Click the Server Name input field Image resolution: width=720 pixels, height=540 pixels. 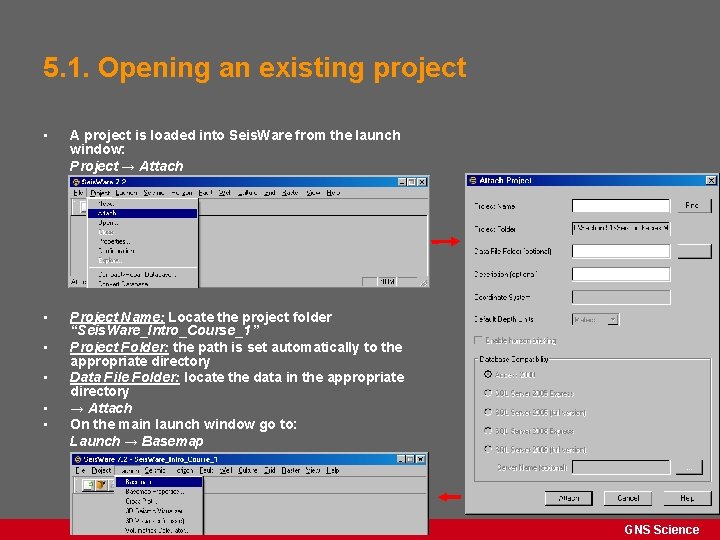(621, 468)
